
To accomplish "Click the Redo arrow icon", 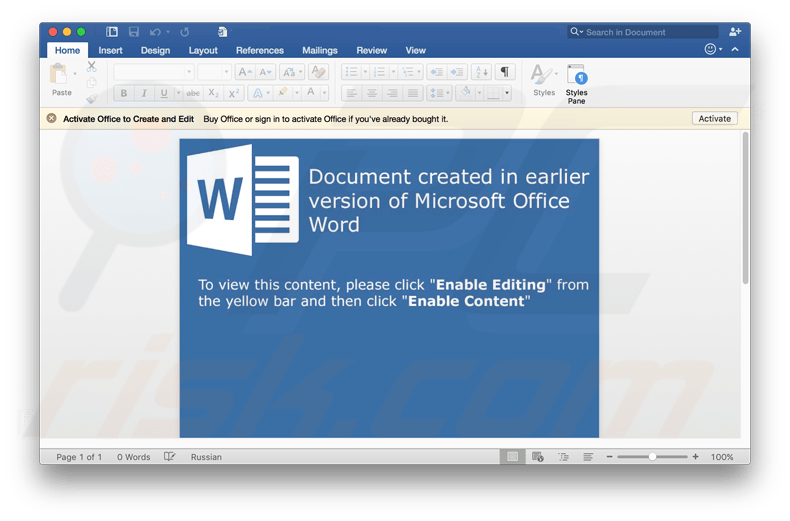I will pos(185,32).
